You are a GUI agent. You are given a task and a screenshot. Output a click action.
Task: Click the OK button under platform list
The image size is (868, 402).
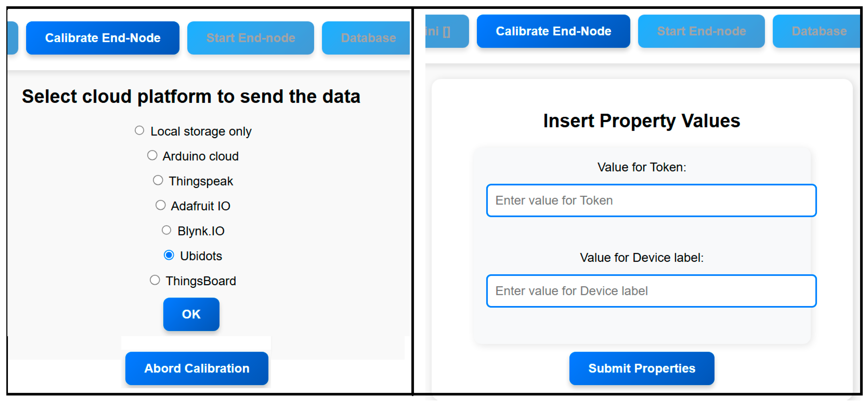pyautogui.click(x=191, y=314)
